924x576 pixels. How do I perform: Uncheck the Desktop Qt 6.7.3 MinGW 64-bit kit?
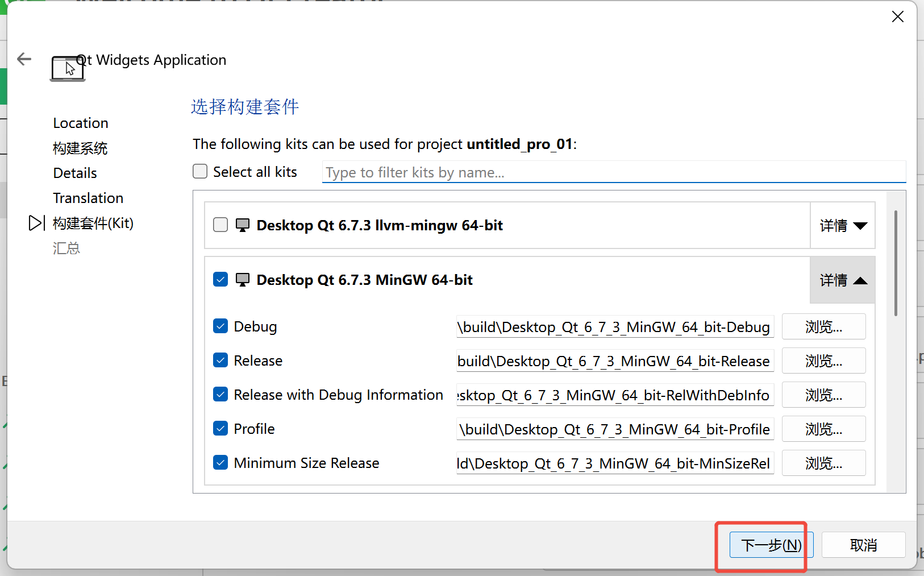click(220, 279)
